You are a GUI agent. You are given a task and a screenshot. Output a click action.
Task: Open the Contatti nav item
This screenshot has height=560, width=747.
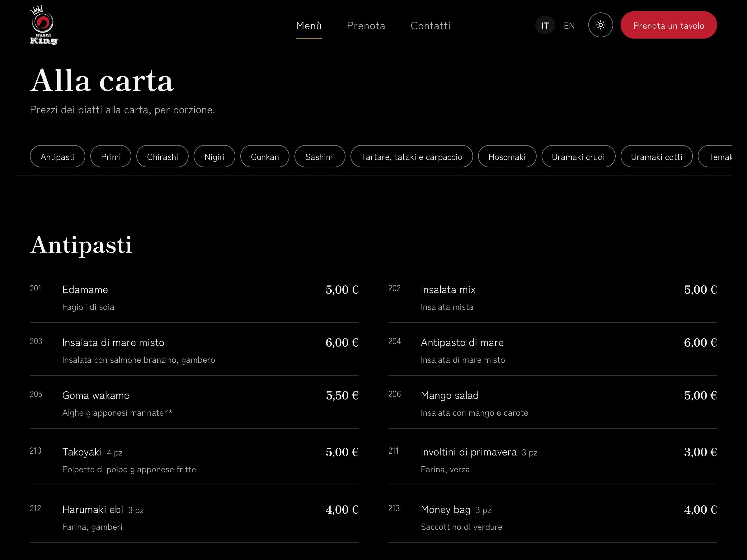pyautogui.click(x=430, y=26)
